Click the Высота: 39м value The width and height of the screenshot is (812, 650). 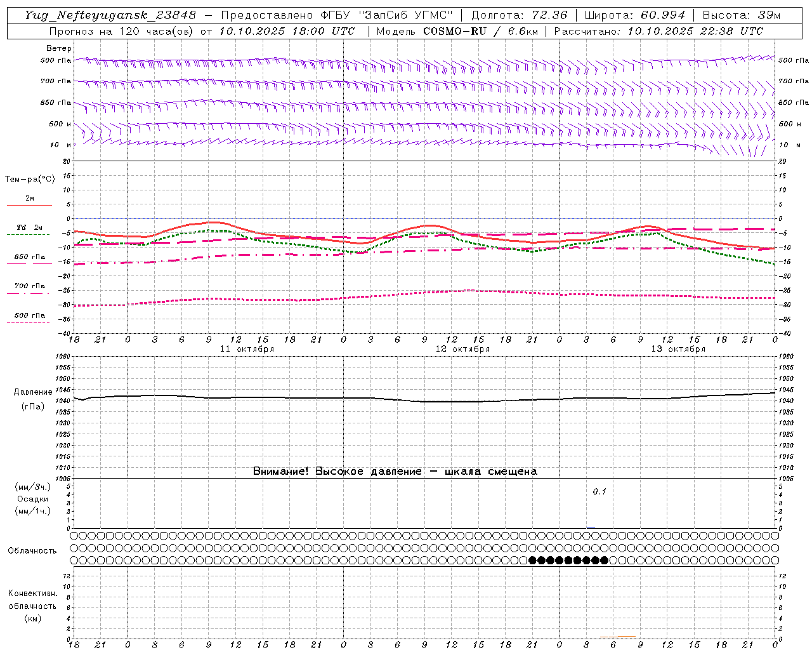coord(742,15)
